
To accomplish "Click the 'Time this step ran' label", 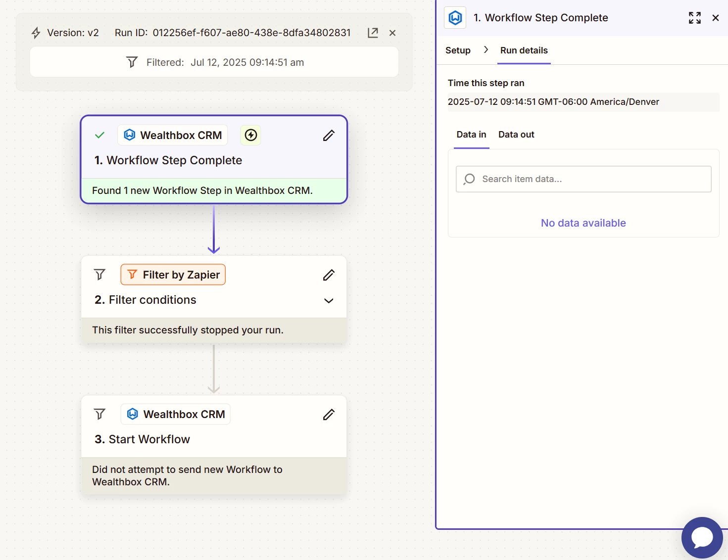I will point(486,83).
